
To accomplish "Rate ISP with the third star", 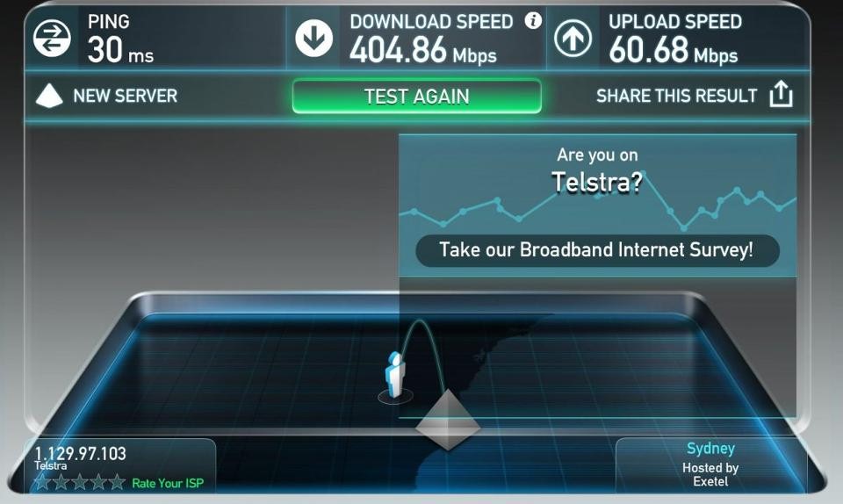I will coord(80,482).
